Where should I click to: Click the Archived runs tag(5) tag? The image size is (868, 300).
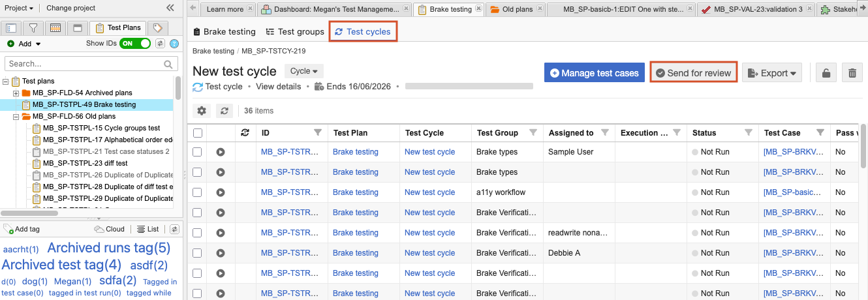click(109, 248)
